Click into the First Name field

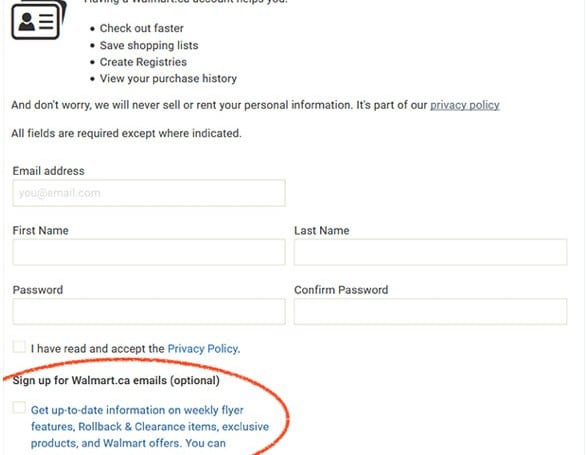tap(149, 252)
